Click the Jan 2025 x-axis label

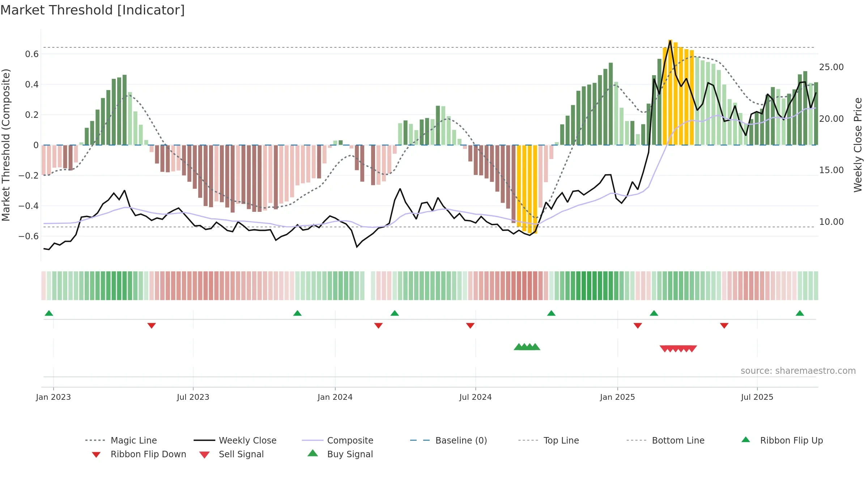pos(617,397)
